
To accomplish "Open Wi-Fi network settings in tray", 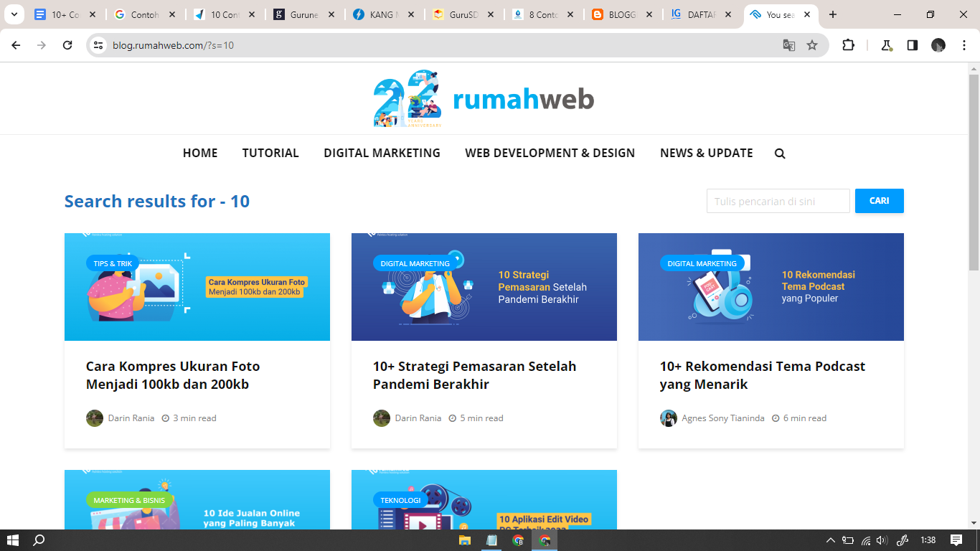I will coord(866,540).
